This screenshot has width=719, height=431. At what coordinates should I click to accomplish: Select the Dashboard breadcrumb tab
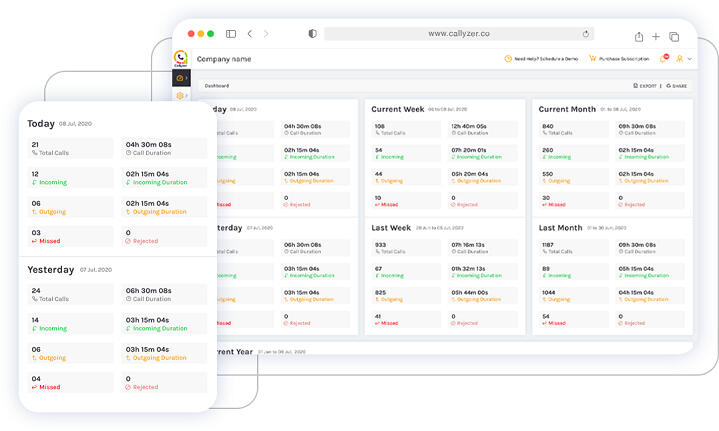coord(217,86)
